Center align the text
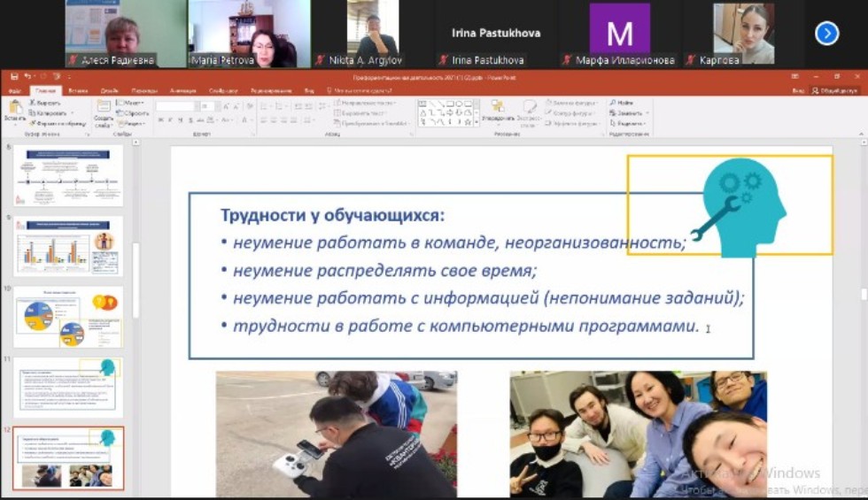This screenshot has width=868, height=500. tap(274, 120)
